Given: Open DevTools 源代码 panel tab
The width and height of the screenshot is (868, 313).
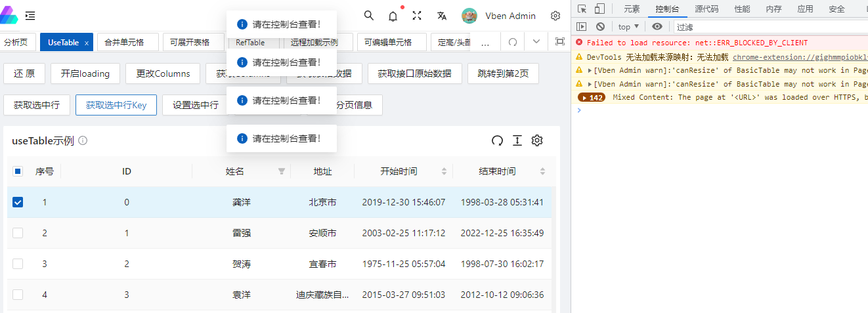Looking at the screenshot, I should (x=706, y=9).
